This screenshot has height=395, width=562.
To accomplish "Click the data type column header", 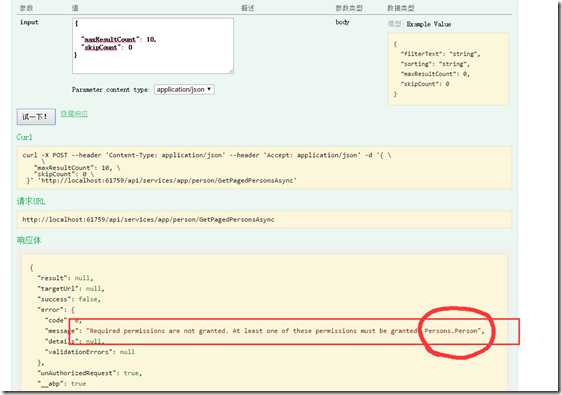I will click(401, 8).
